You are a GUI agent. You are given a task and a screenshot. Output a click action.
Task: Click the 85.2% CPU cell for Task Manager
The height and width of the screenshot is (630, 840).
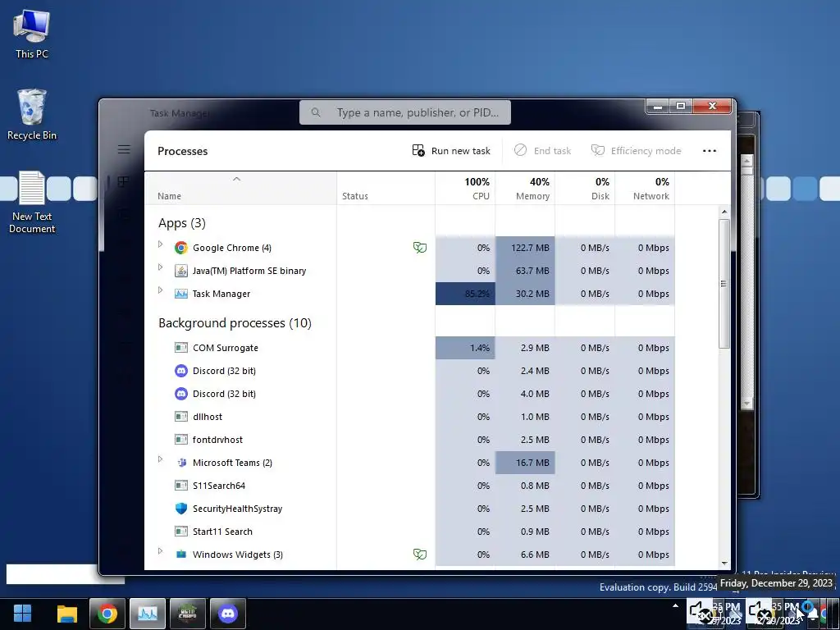point(465,294)
